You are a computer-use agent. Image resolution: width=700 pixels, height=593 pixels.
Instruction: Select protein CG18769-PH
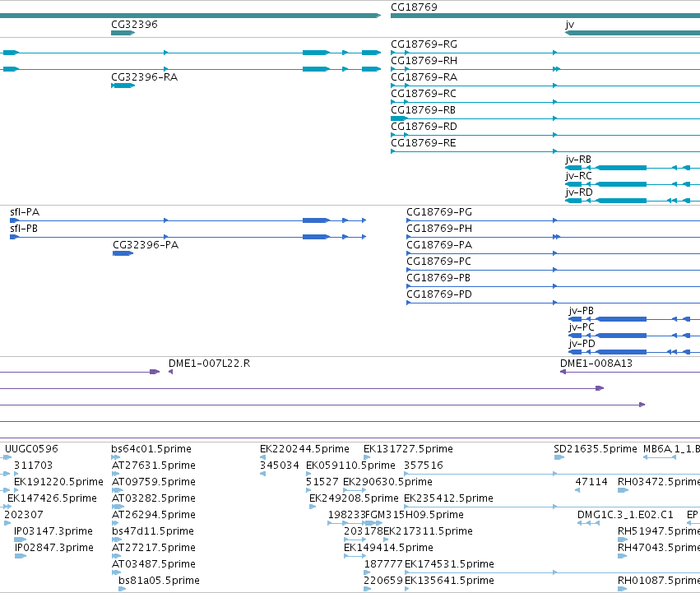(439, 229)
